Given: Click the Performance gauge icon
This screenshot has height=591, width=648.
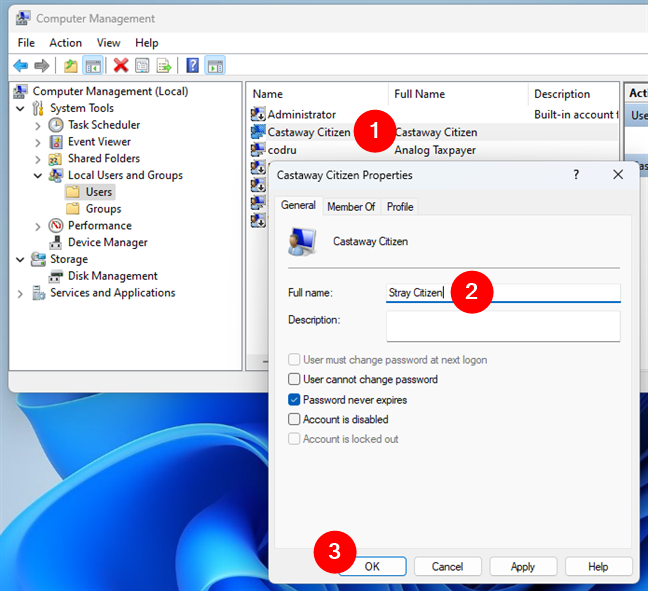Looking at the screenshot, I should pos(56,226).
